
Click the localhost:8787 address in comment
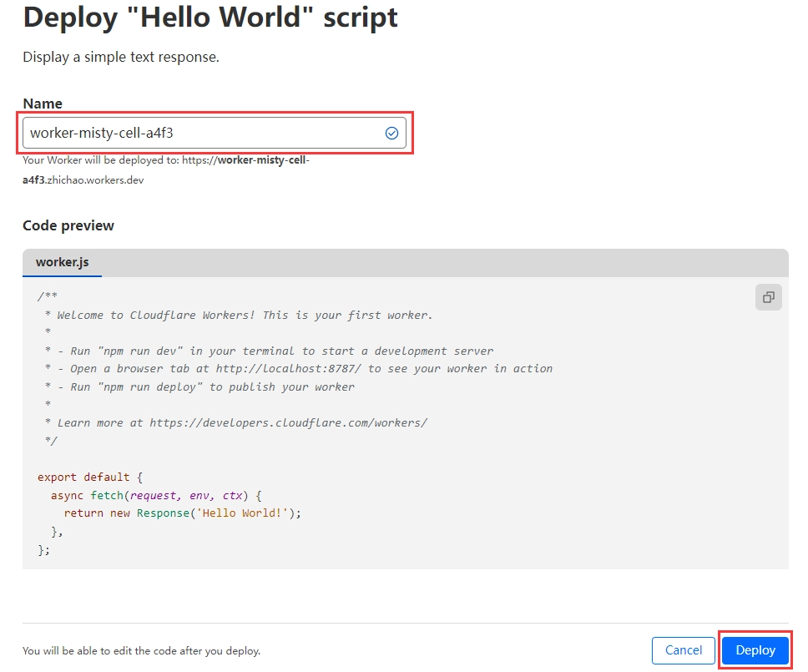(x=290, y=368)
